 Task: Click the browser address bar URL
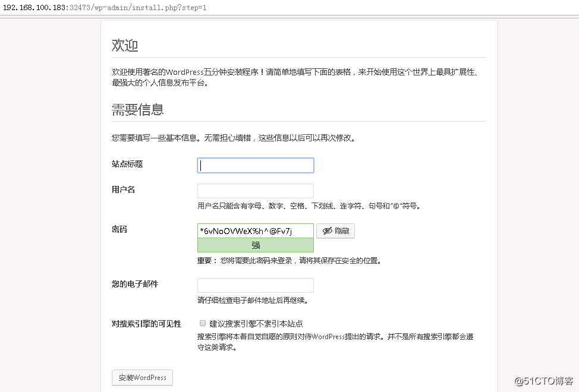105,7
